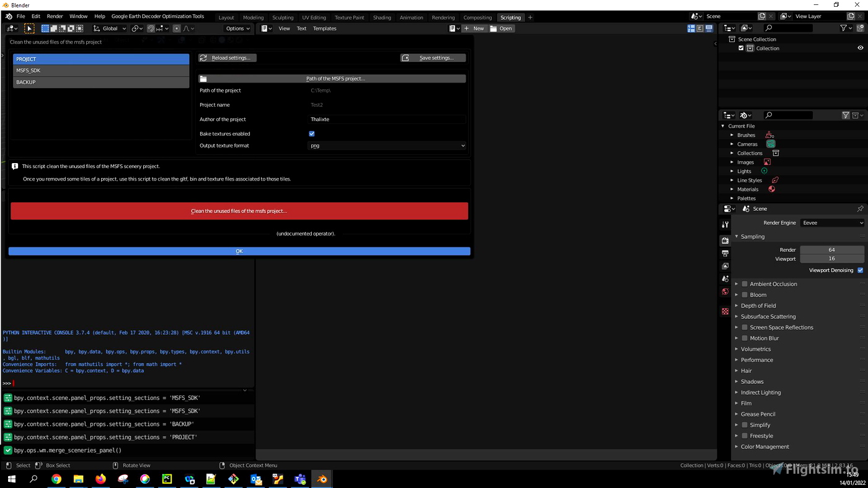The height and width of the screenshot is (488, 868).
Task: Open the Tool properties wrench icon
Action: [725, 224]
